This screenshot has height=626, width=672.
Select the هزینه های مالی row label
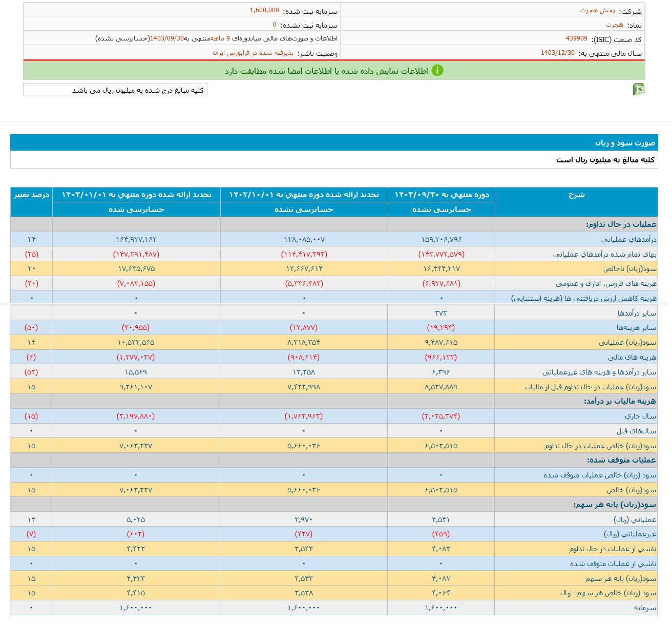(x=632, y=357)
